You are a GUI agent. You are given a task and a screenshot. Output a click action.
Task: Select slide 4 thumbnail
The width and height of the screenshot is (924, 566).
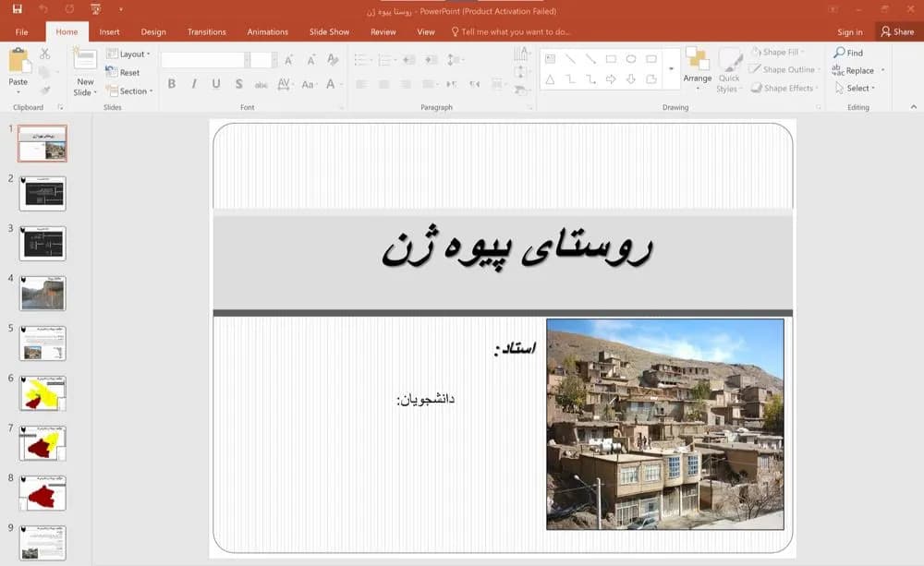point(43,294)
